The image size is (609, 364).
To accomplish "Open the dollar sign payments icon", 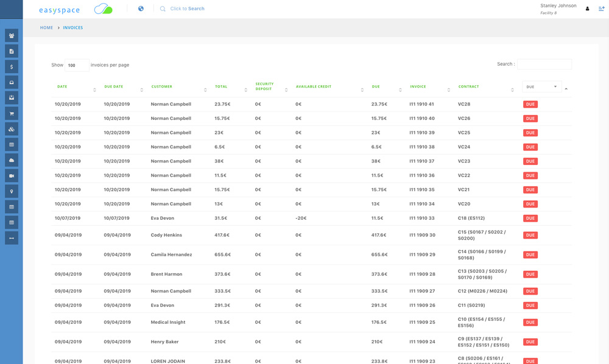I will click(12, 67).
